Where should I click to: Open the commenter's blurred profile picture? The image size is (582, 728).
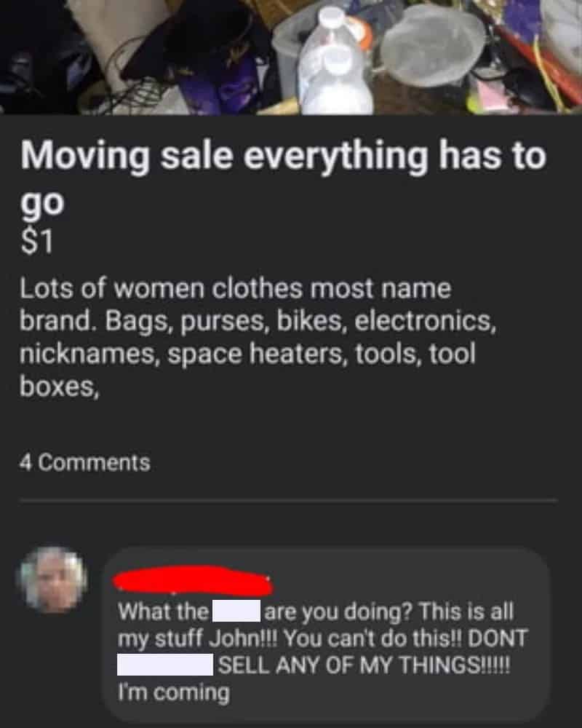tap(53, 580)
